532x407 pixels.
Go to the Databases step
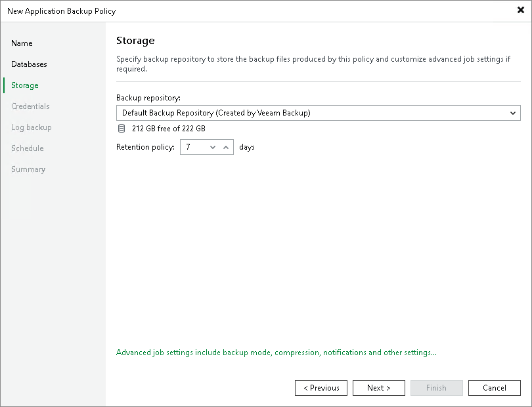[29, 64]
